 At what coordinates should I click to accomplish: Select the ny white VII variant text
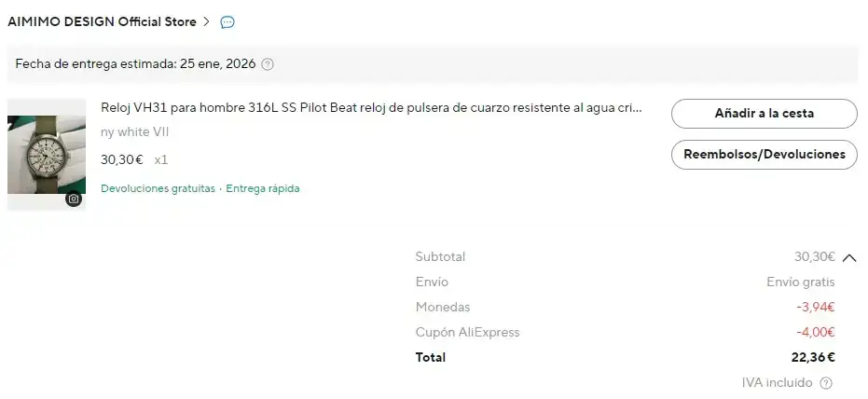(x=135, y=132)
